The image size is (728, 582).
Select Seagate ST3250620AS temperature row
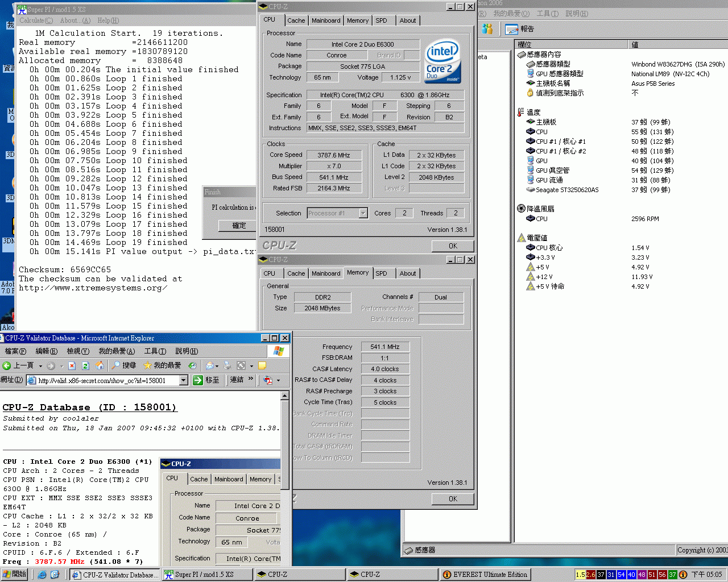(598, 190)
